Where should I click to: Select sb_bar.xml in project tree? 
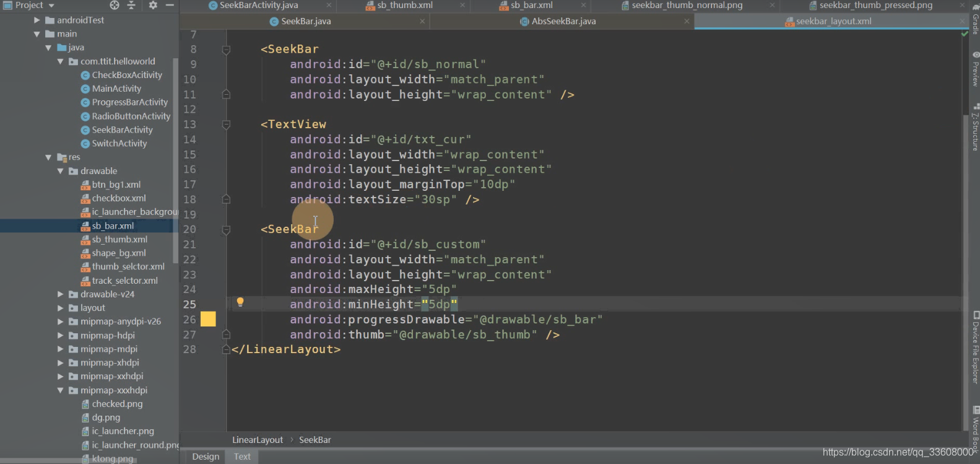pos(113,225)
